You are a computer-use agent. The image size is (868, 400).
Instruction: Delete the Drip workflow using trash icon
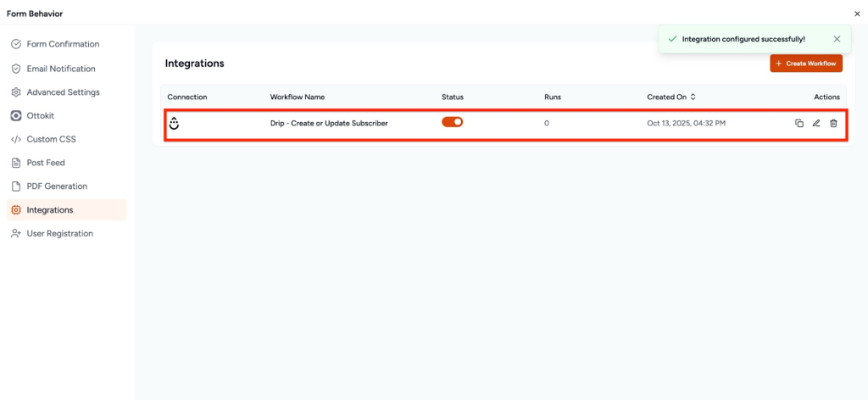tap(833, 124)
